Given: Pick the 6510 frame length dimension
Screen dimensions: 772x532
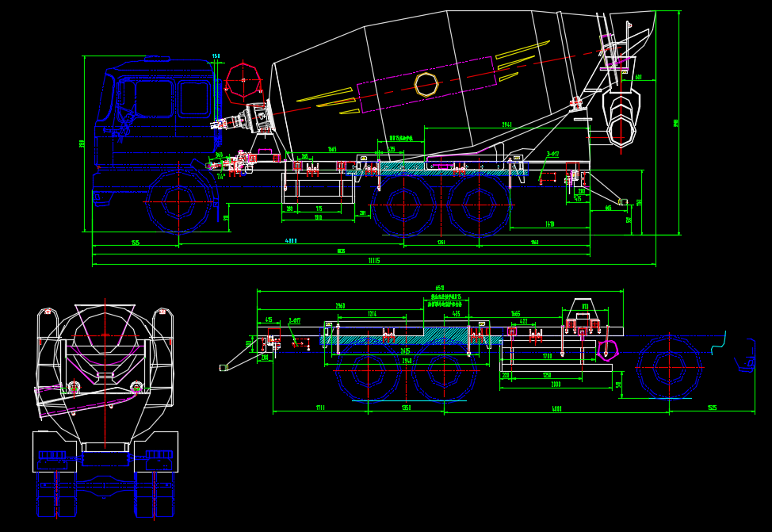Looking at the screenshot, I should click(440, 288).
